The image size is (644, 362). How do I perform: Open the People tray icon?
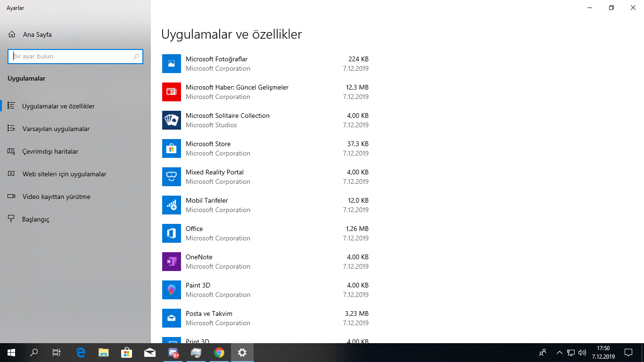(543, 353)
